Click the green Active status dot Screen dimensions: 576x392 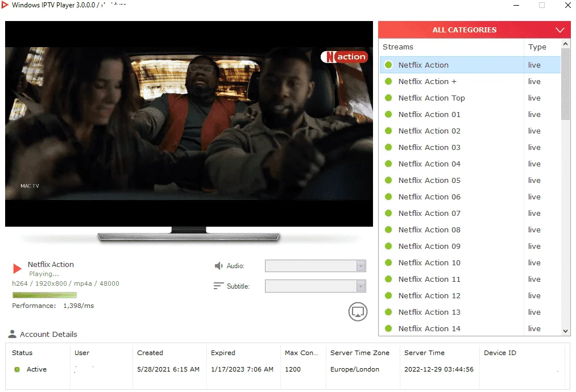point(17,369)
